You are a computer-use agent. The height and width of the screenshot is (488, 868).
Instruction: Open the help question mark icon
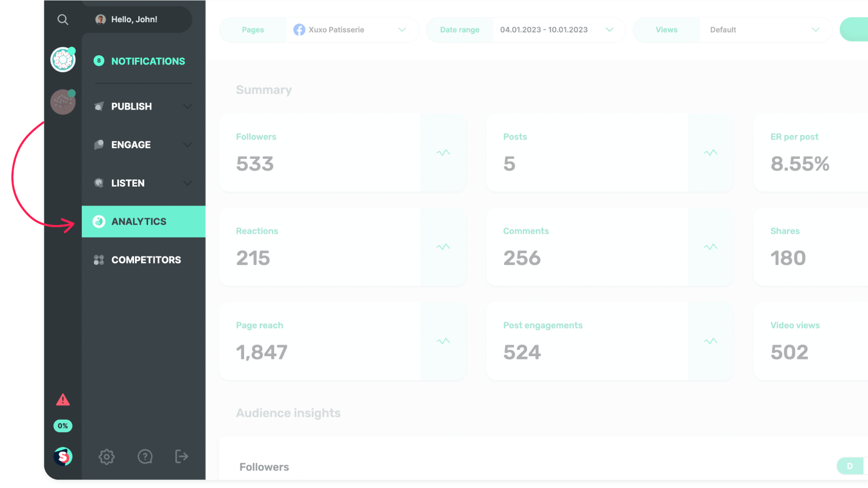coord(145,457)
